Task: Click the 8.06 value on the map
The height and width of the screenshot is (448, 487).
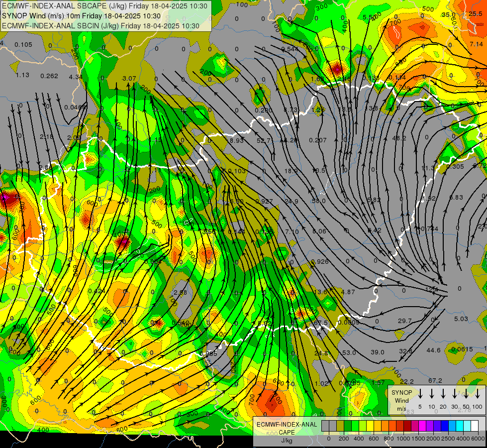Action: click(x=319, y=231)
